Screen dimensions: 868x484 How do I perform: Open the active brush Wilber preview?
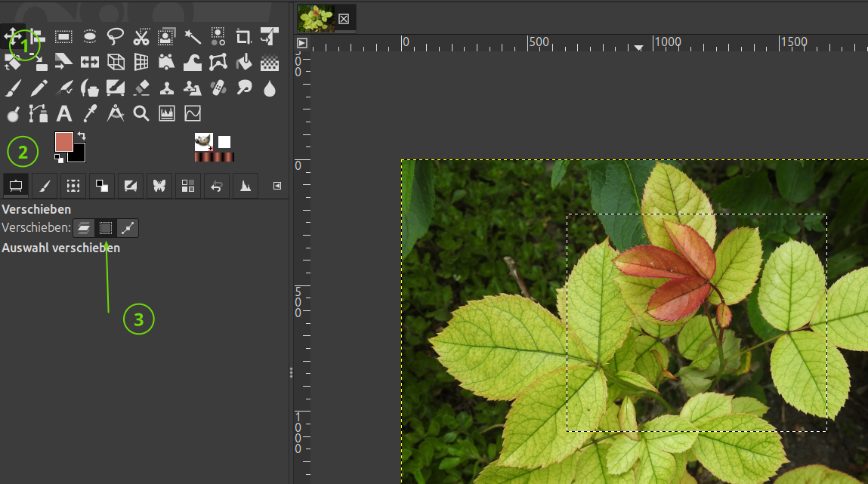(x=203, y=142)
